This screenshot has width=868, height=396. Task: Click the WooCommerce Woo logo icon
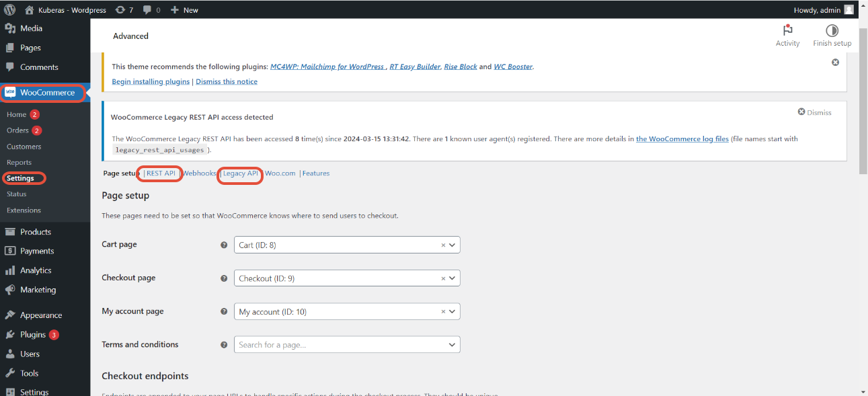10,93
